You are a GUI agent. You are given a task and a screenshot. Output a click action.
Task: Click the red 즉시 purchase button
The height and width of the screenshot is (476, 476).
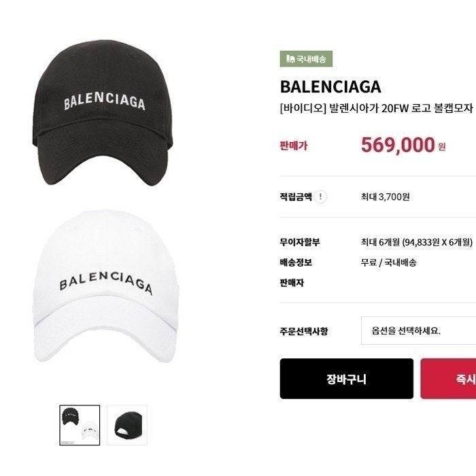448,379
